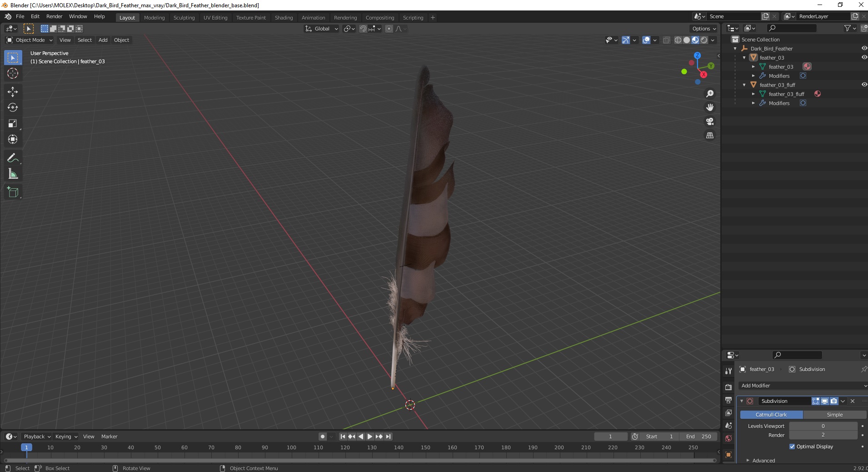868x472 pixels.
Task: Click the Zoom view gizmo icon
Action: (709, 94)
